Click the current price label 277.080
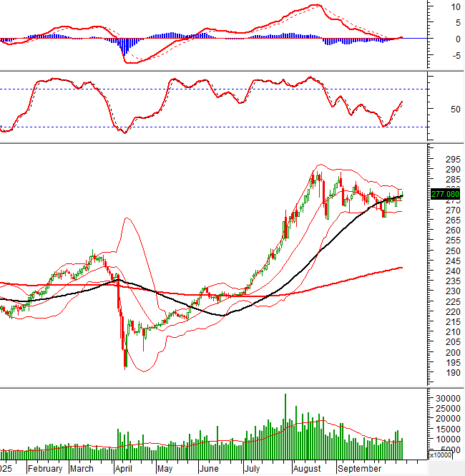Image resolution: width=465 pixels, height=476 pixels. coord(445,194)
